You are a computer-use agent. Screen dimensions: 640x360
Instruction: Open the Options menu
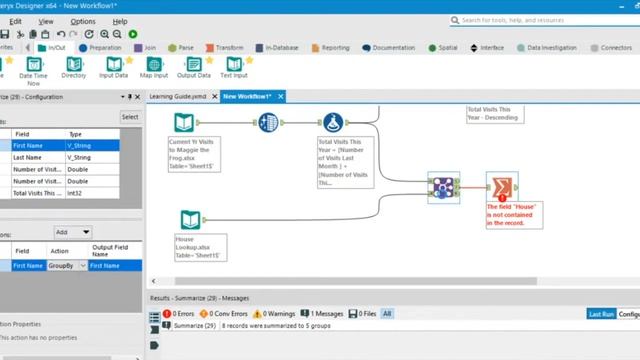tap(83, 21)
